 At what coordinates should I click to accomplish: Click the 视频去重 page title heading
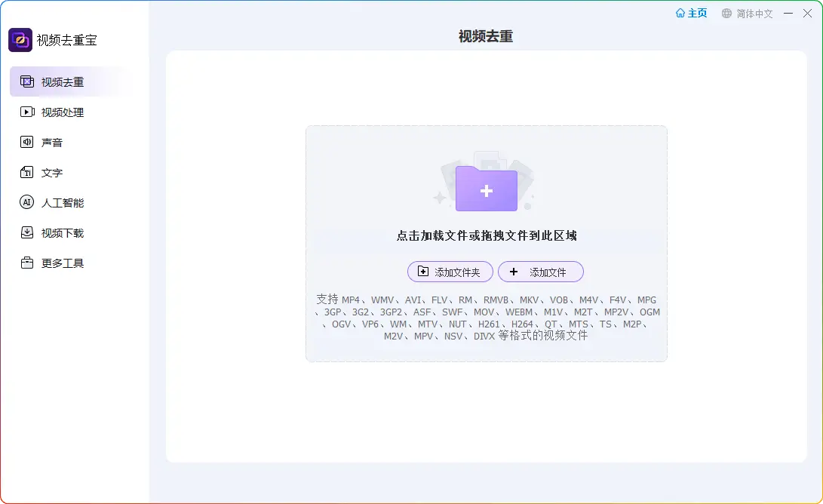coord(486,36)
